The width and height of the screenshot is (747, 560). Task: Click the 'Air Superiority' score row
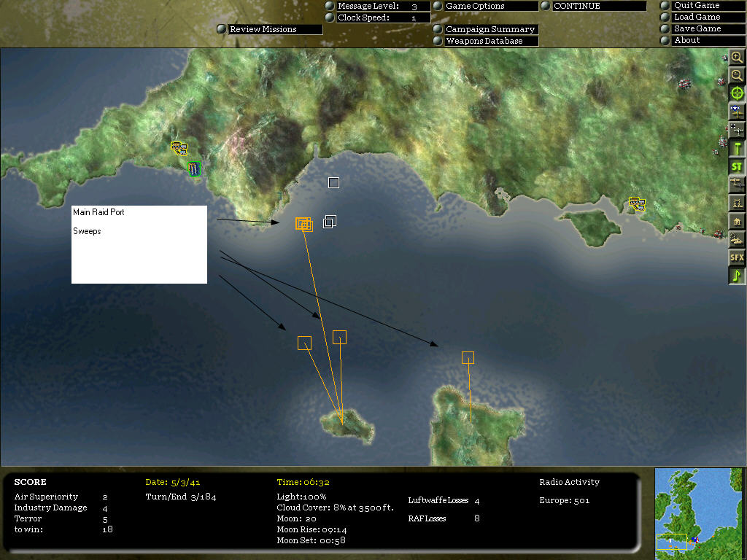(61, 497)
